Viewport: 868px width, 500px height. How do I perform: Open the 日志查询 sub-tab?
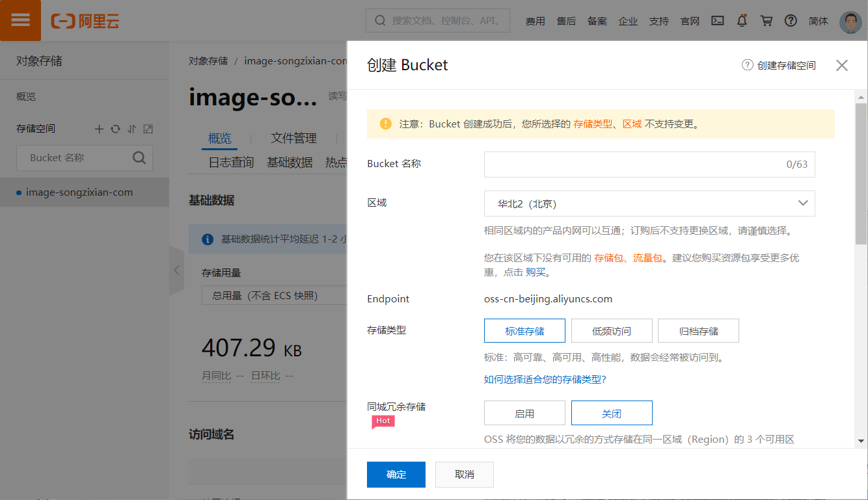click(231, 163)
